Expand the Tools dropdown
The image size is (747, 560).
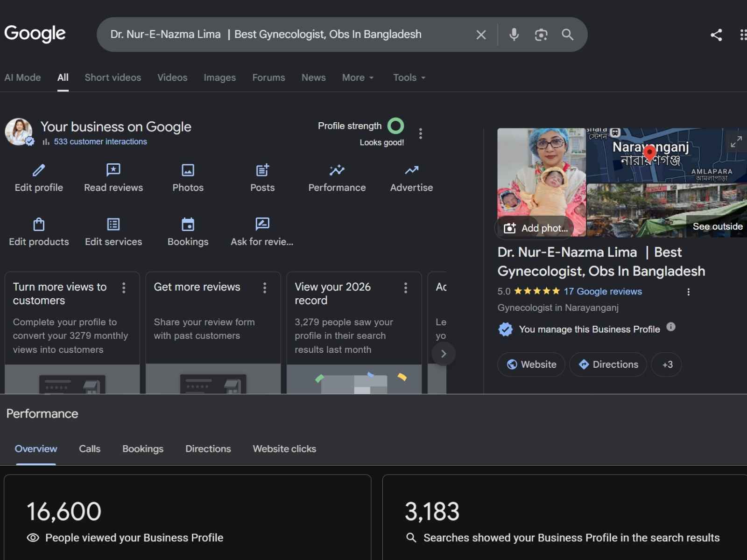pyautogui.click(x=409, y=77)
